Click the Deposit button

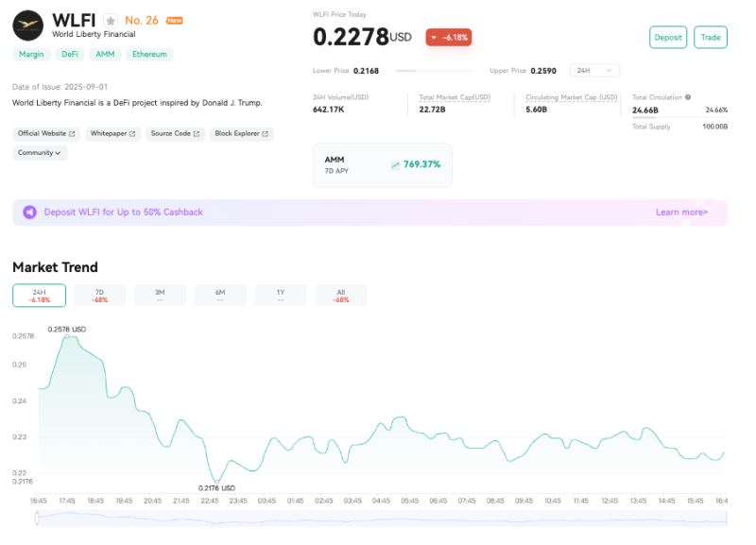[668, 38]
